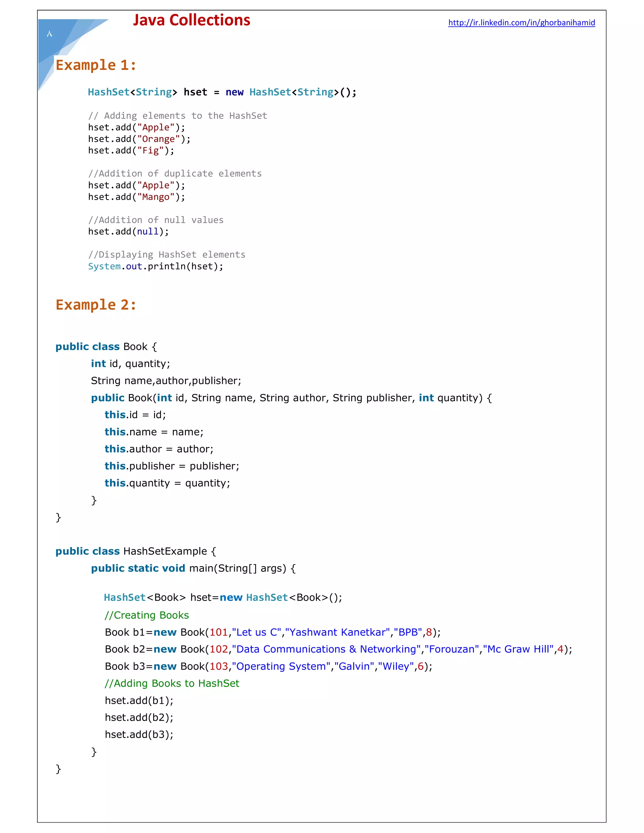644x833 pixels.
Task: Click the HashSet<String> hset declaration line
Action: point(222,92)
